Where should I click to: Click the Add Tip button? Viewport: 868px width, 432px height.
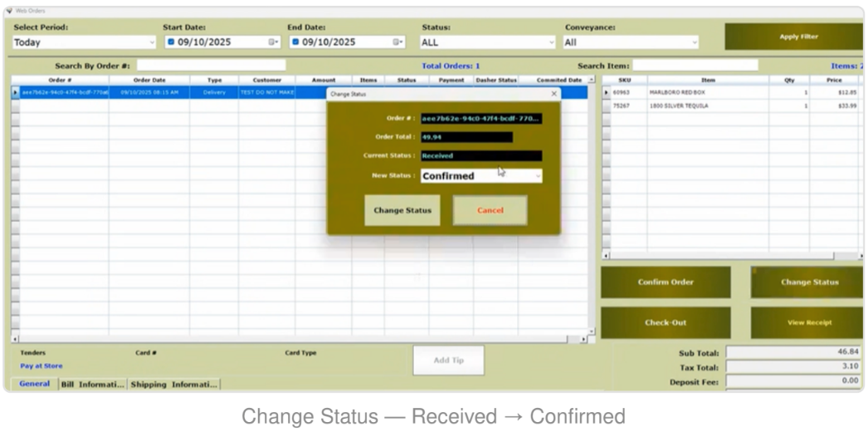(449, 360)
